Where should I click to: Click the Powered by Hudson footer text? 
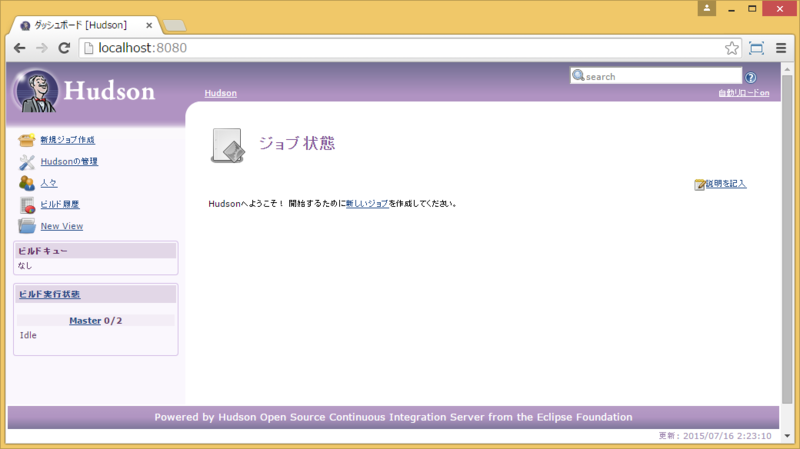click(393, 417)
